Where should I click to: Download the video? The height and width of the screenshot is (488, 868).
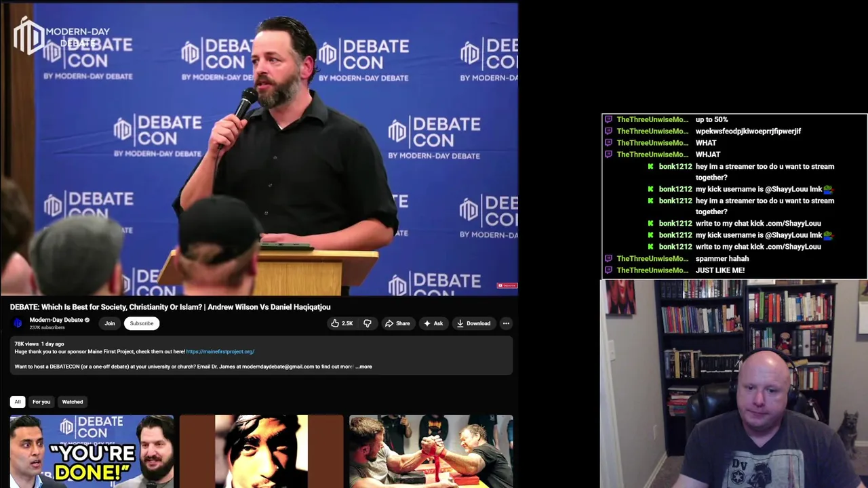(x=473, y=323)
